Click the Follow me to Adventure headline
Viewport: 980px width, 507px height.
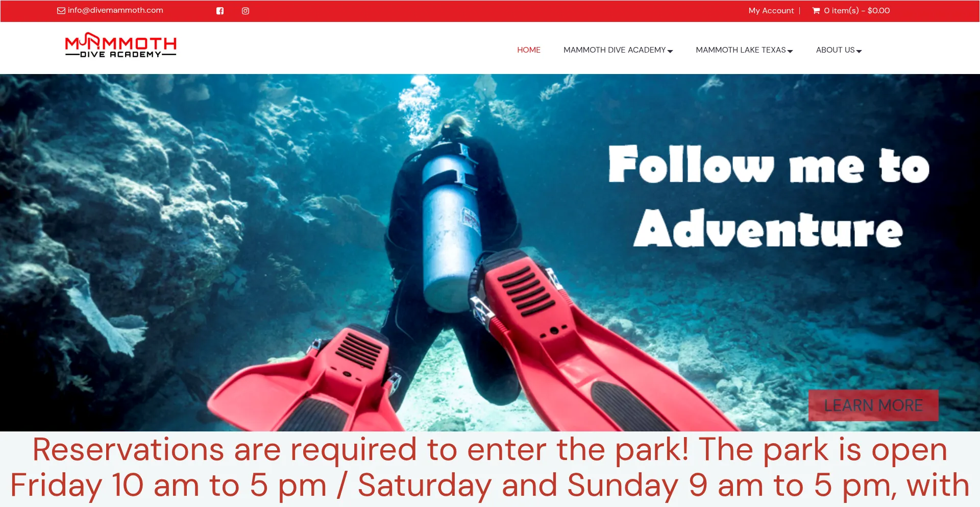pyautogui.click(x=769, y=196)
